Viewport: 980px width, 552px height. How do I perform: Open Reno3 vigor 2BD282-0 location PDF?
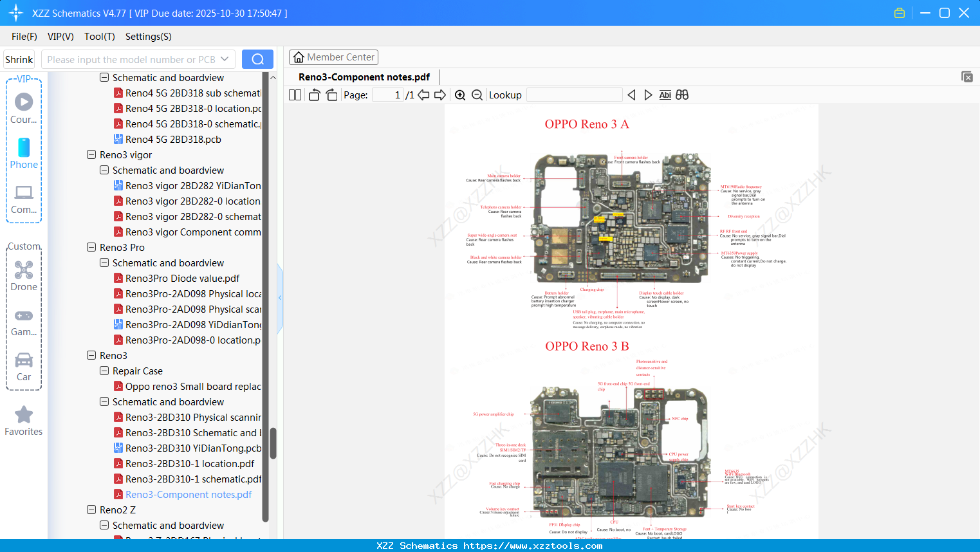coord(187,201)
